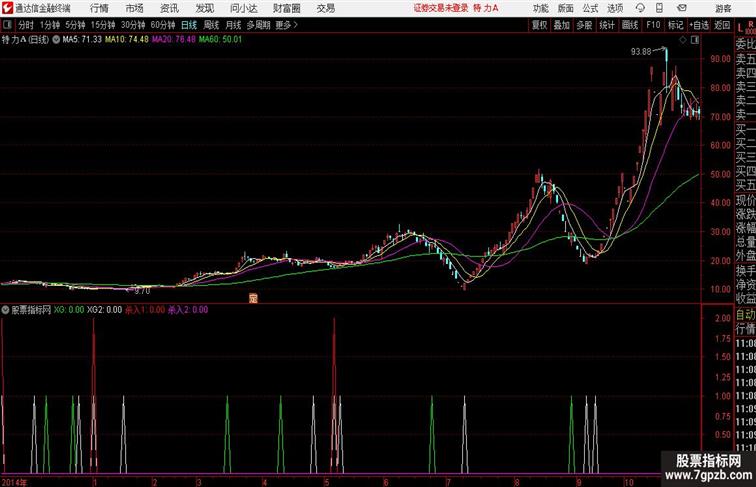Click the 90.00 price axis label
756x487 pixels.
720,59
